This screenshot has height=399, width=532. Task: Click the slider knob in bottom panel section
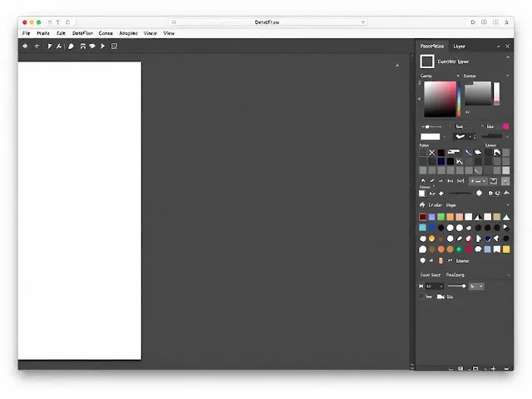pos(464,286)
